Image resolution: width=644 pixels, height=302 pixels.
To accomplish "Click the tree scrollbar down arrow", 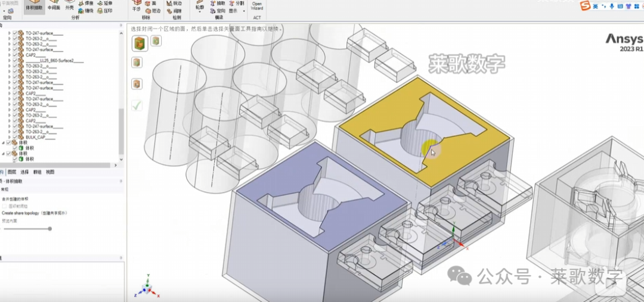I will [x=121, y=159].
